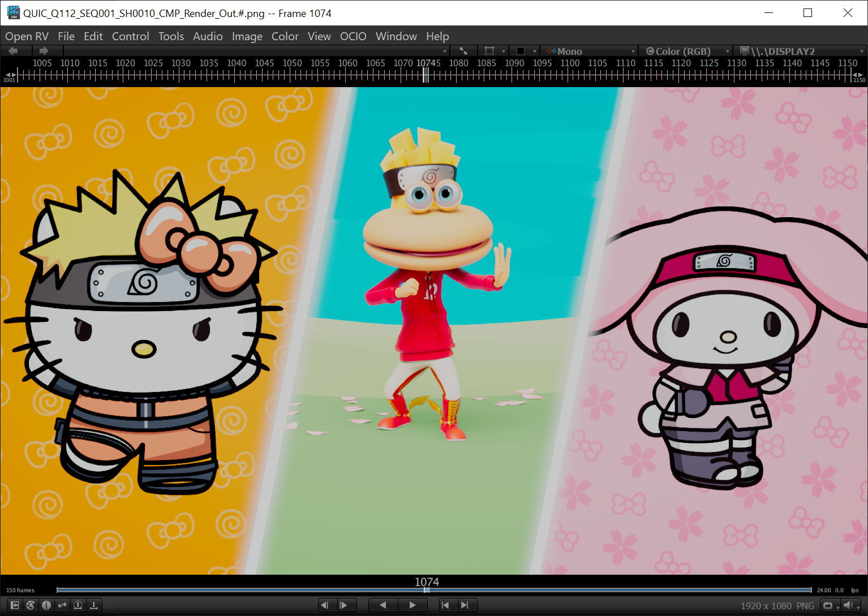Open the Help menu
868x616 pixels.
pyautogui.click(x=437, y=36)
